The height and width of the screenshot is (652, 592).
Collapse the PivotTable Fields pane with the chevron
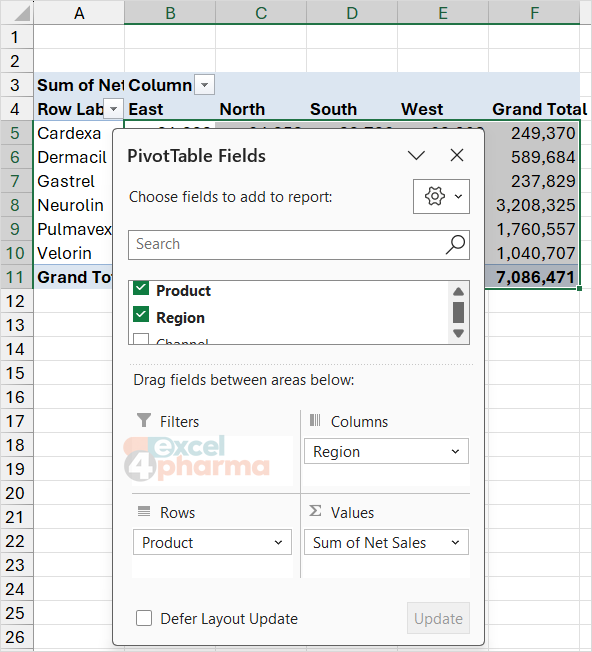[416, 156]
